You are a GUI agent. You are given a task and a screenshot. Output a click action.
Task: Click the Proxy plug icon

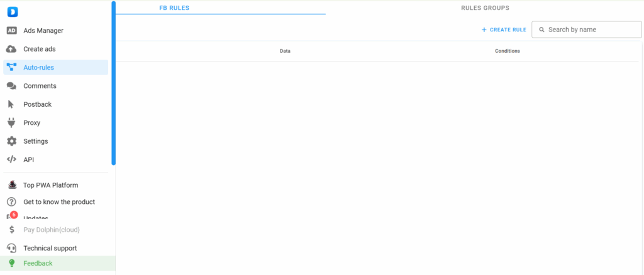[11, 122]
